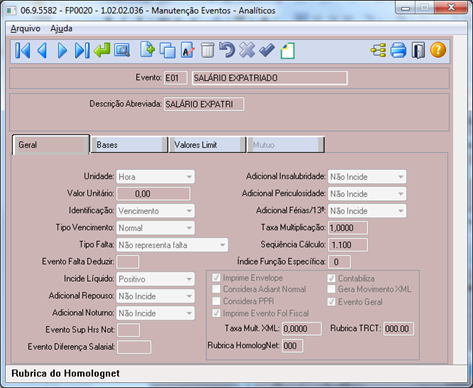Undo changes with curved arrow icon

click(227, 50)
